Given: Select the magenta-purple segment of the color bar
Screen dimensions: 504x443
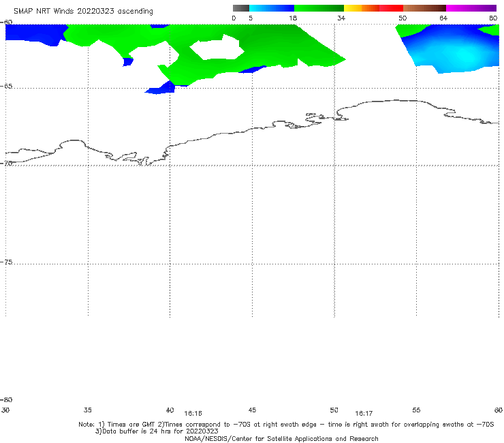Looking at the screenshot, I should coord(471,8).
